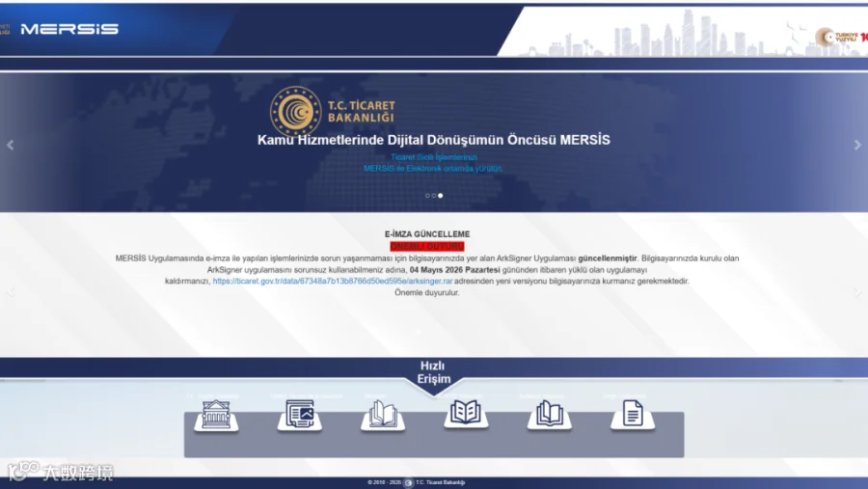Select the first carousel indicator dot
The width and height of the screenshot is (868, 489).
click(427, 196)
